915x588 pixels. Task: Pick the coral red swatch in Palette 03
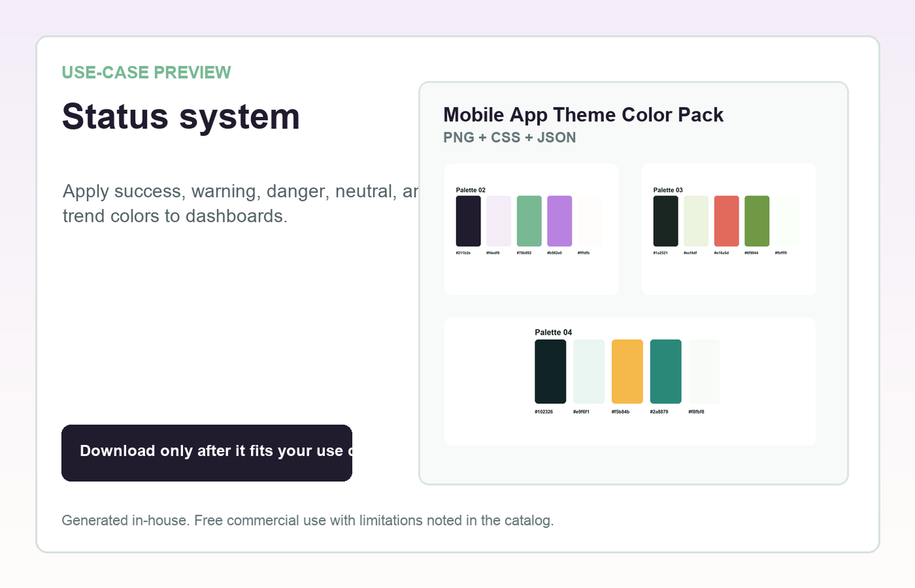727,221
